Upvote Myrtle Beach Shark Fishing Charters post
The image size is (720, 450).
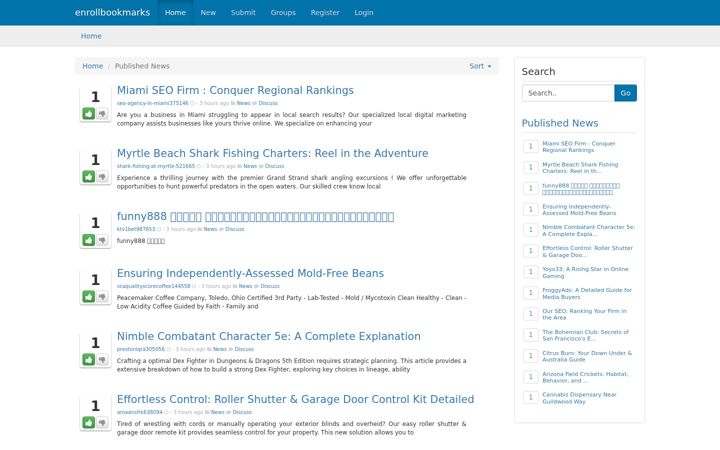tap(89, 176)
